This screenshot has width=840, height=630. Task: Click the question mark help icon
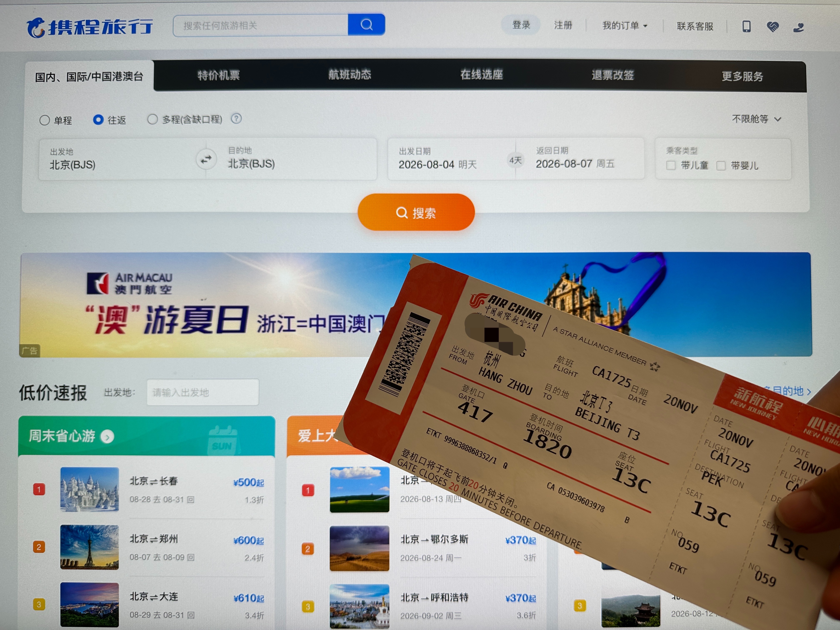click(x=236, y=119)
